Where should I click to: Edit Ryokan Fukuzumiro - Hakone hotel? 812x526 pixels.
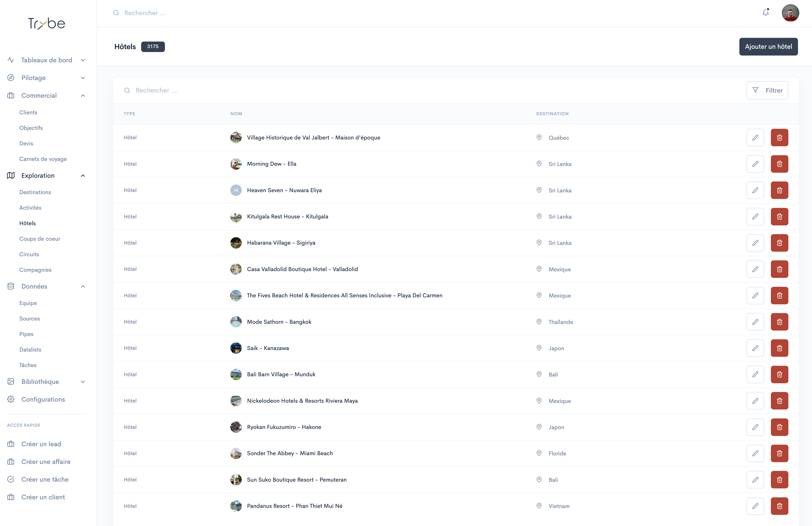755,427
